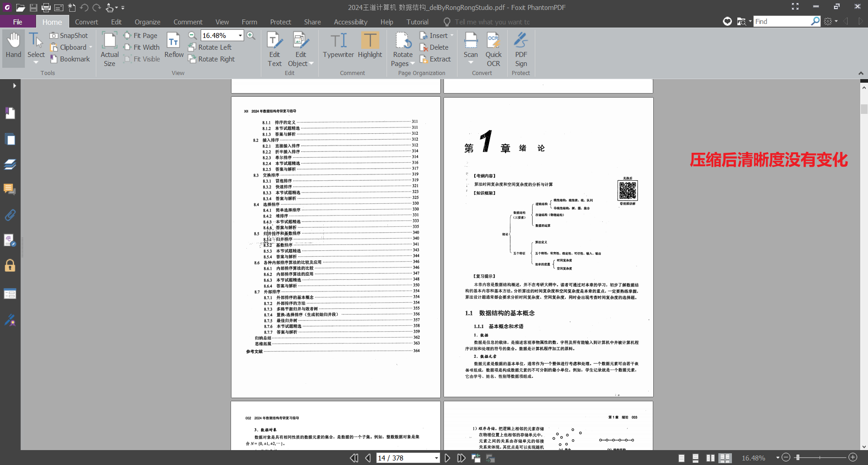Click Tell me what you want box
Screen dimensions: 868x465
point(492,22)
